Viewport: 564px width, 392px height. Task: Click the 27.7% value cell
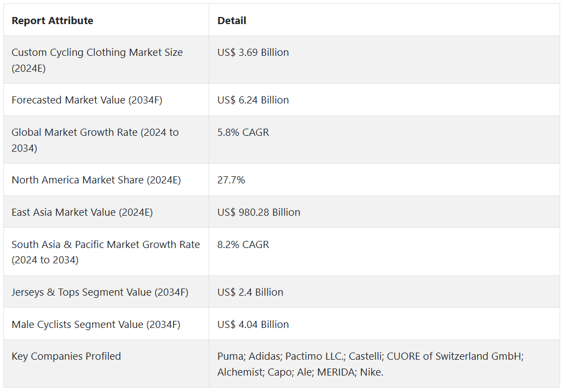point(231,180)
